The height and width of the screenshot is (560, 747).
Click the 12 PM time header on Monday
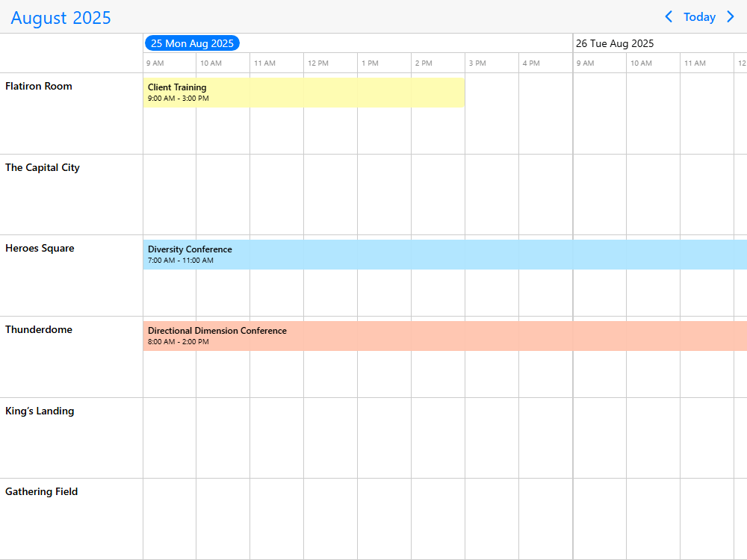318,63
